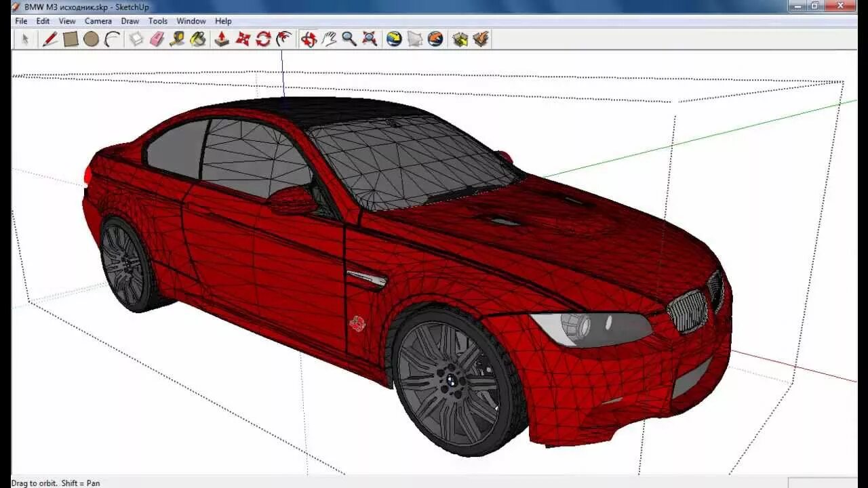Screen dimensions: 868x488
Task: Pick the Push/Pull tool
Action: click(222, 39)
